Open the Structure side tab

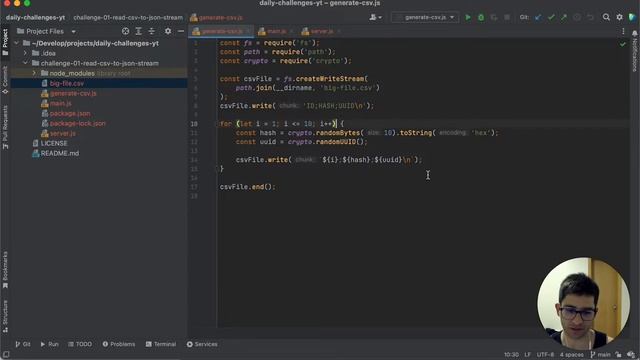pos(5,316)
